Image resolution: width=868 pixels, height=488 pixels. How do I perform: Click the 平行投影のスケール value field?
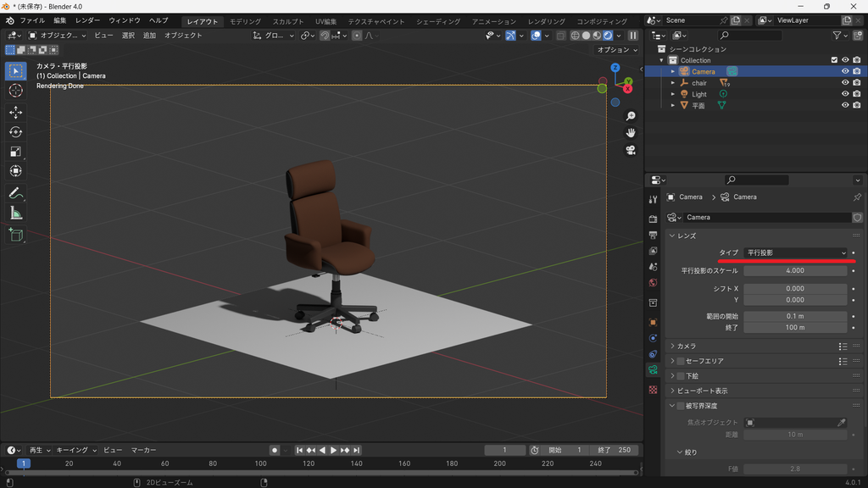pos(795,270)
